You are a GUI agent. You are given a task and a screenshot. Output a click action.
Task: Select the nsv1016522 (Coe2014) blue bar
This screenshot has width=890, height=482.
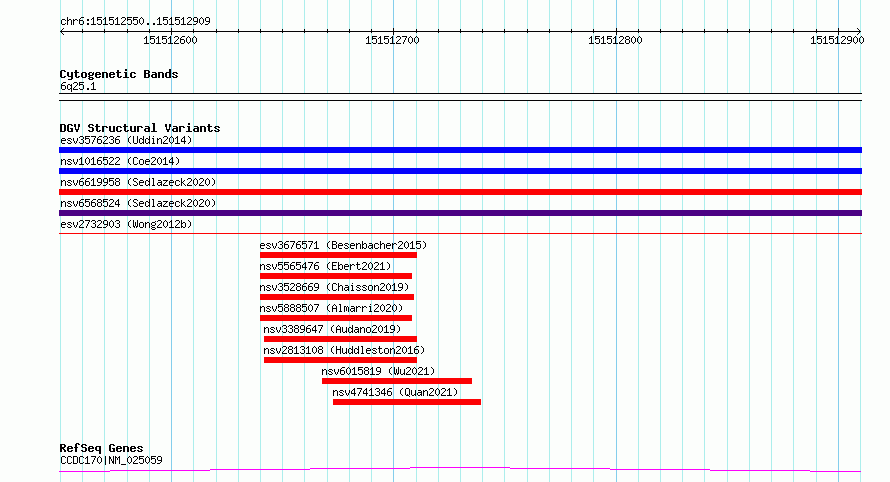point(460,171)
